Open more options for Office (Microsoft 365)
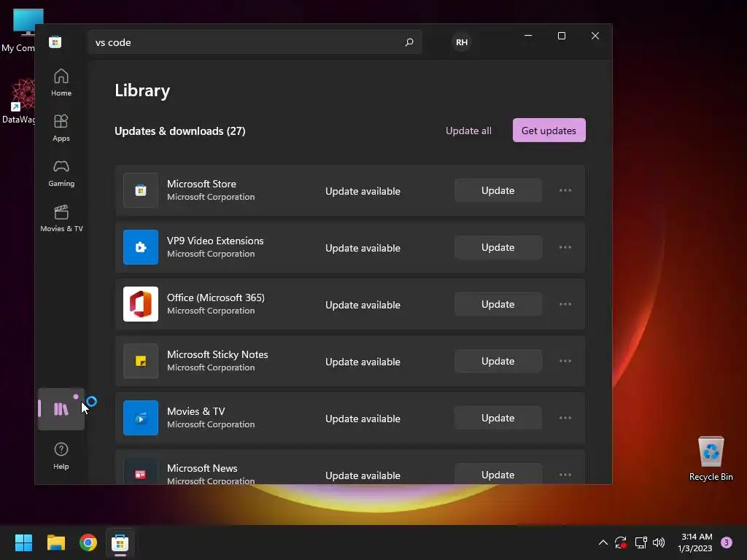 (x=565, y=304)
